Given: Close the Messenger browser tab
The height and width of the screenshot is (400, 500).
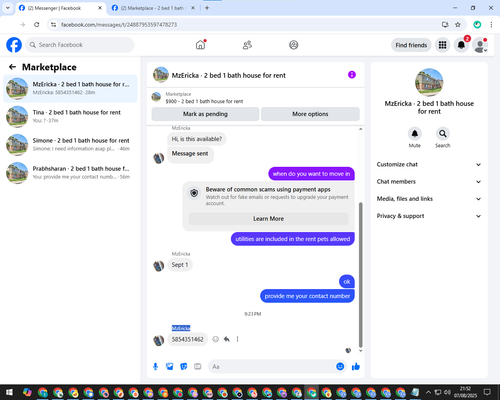Looking at the screenshot, I should 100,8.
